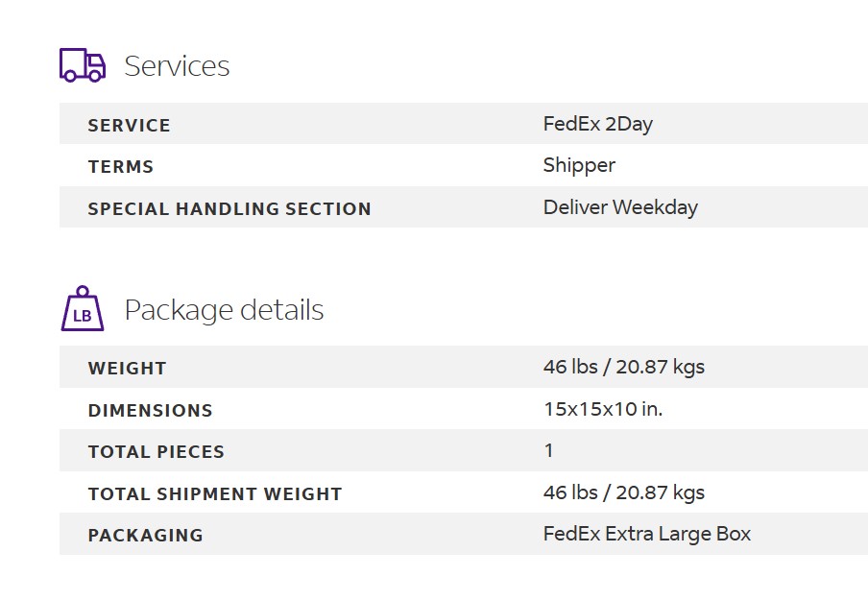Select the 15x15x10 in. dimensions value
This screenshot has width=868, height=600.
[603, 409]
